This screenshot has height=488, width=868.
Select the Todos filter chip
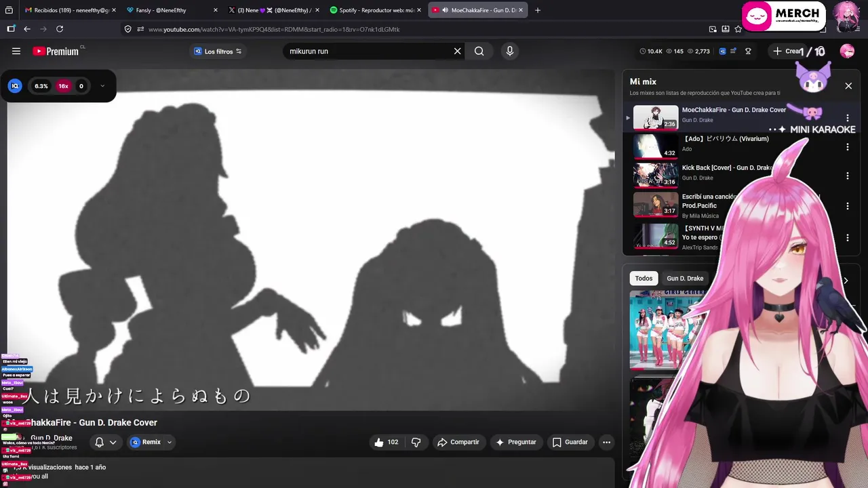(x=644, y=279)
